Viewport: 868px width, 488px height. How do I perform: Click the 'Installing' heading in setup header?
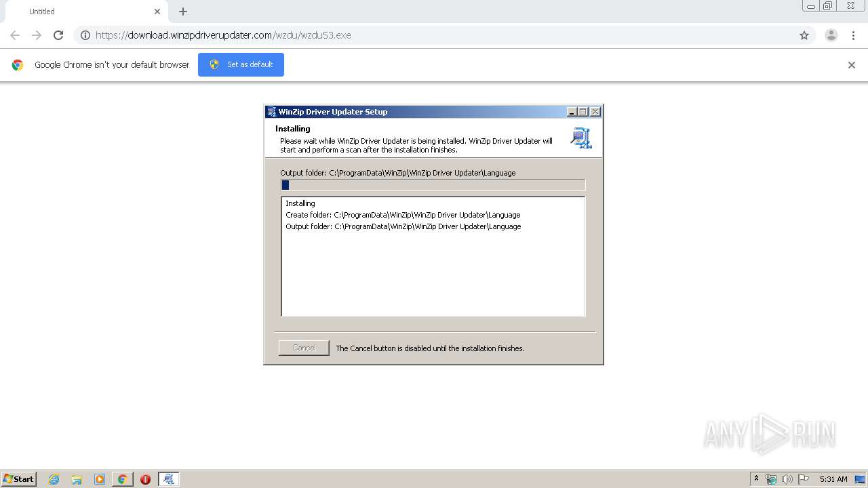[293, 129]
